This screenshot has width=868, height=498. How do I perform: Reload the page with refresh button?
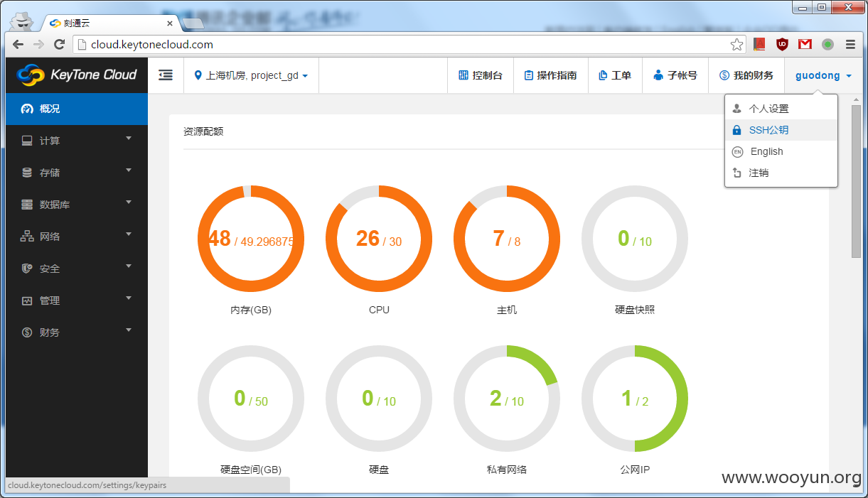point(60,44)
